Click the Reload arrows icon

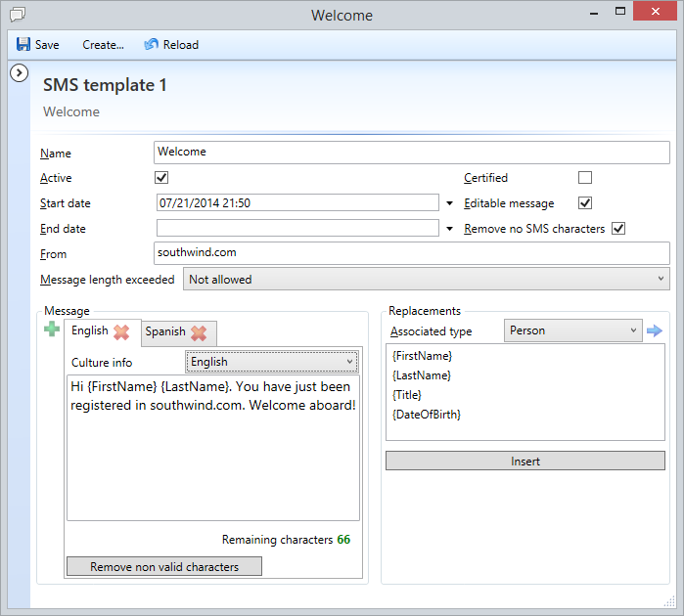pyautogui.click(x=151, y=44)
